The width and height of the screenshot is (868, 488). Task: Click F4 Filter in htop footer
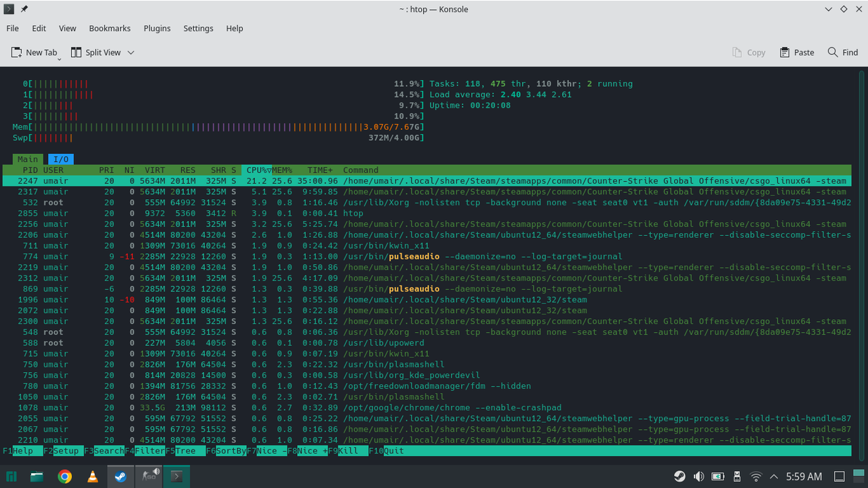coord(144,451)
